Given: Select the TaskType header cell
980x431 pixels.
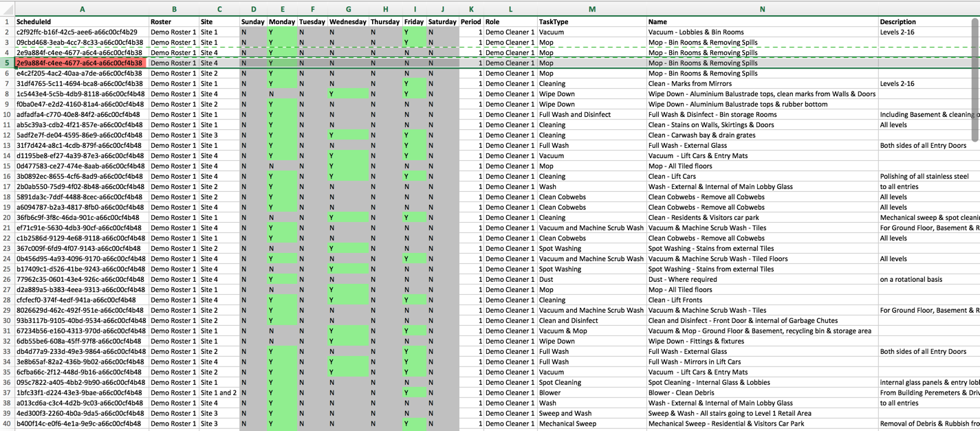Looking at the screenshot, I should pos(591,22).
